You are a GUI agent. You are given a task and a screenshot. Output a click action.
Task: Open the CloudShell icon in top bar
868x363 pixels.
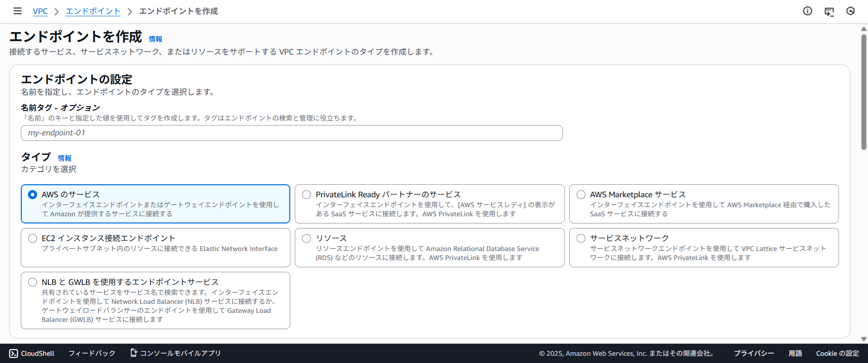coord(829,12)
